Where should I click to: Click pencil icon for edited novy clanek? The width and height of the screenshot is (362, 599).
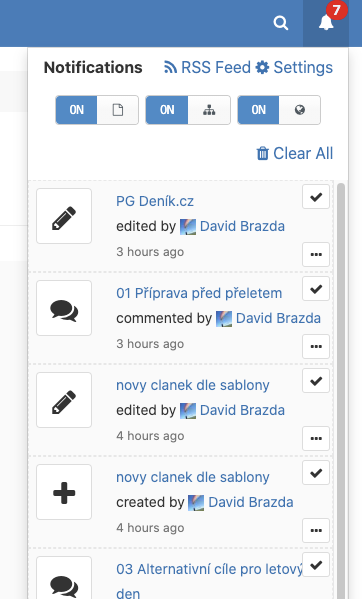tap(64, 400)
